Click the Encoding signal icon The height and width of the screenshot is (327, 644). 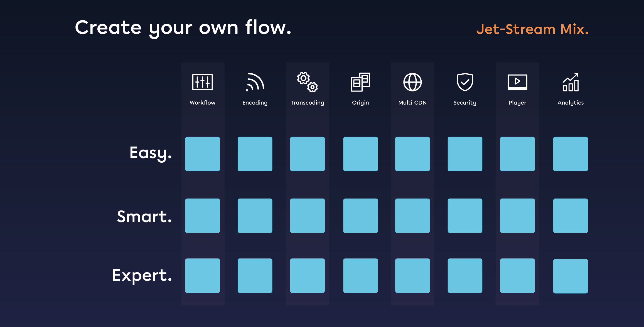(255, 82)
